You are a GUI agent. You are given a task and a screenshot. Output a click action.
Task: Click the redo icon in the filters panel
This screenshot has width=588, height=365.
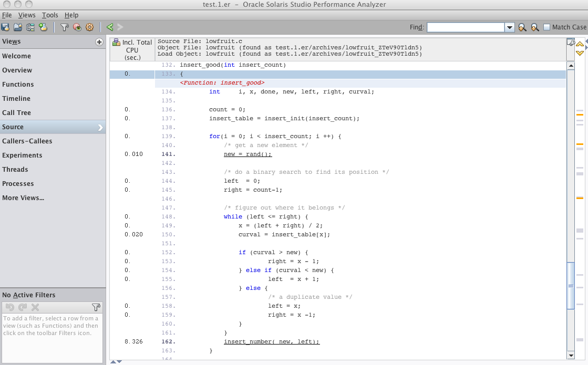coord(23,307)
